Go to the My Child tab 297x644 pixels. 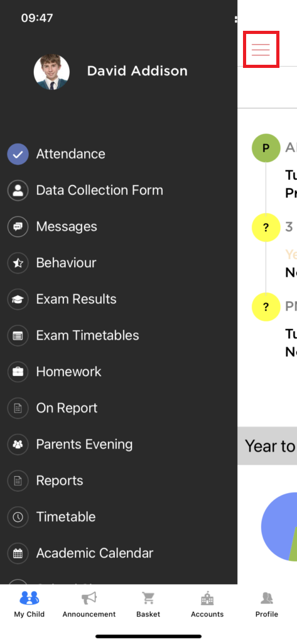coord(29,604)
